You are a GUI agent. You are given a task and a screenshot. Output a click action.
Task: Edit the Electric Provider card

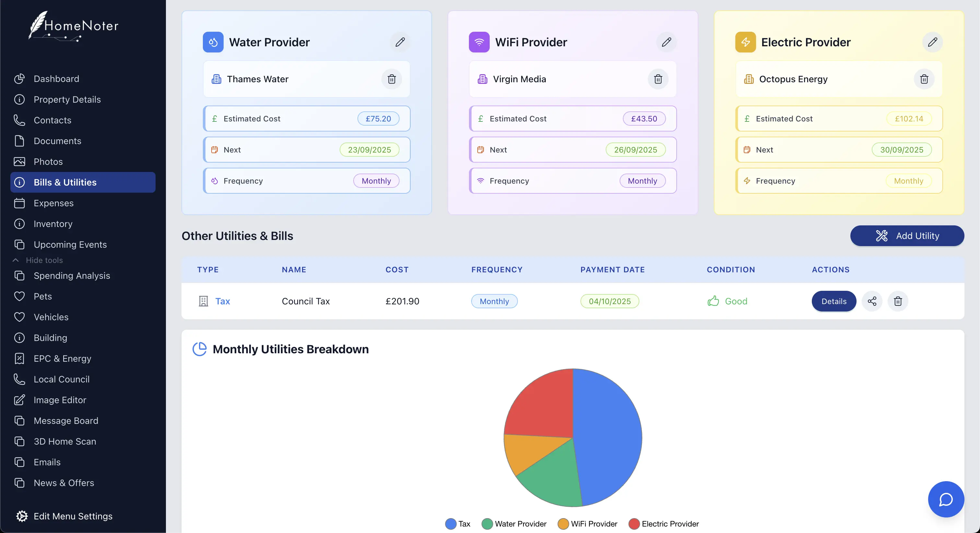pyautogui.click(x=932, y=42)
